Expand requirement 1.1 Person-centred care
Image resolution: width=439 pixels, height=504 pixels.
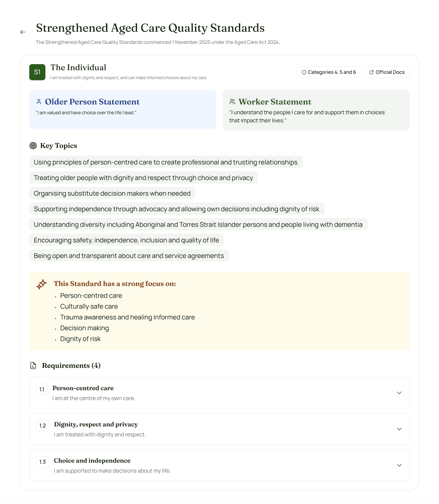click(x=399, y=393)
